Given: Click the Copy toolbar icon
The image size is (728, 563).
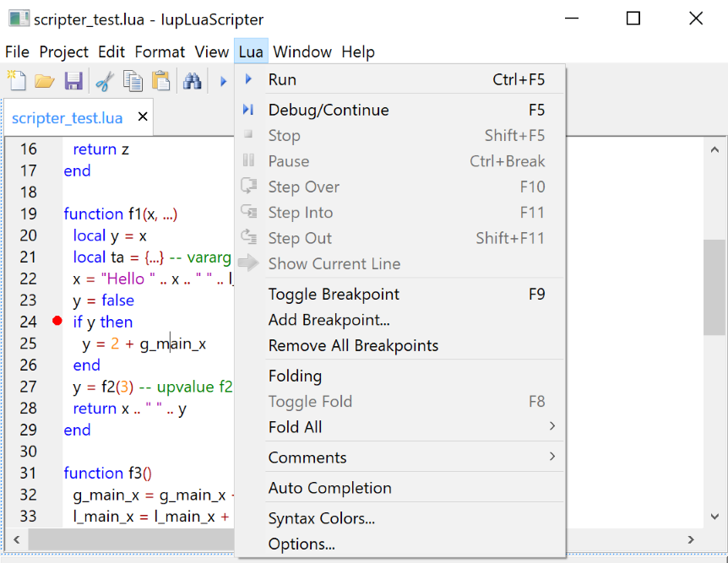Looking at the screenshot, I should pyautogui.click(x=133, y=81).
